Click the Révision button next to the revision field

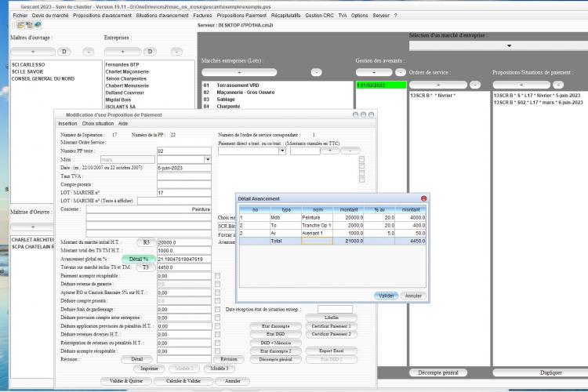tap(229, 359)
